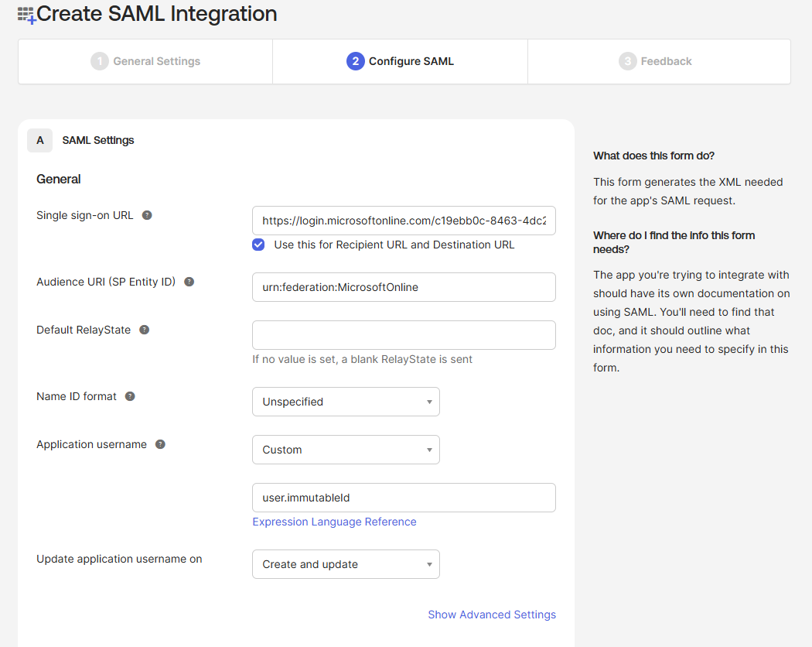Click Show Advanced Settings link
Image resolution: width=812 pixels, height=647 pixels.
[491, 614]
